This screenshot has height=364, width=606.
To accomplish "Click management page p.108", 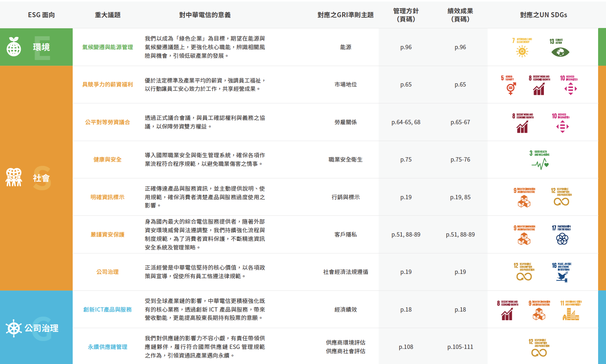I will (x=406, y=347).
